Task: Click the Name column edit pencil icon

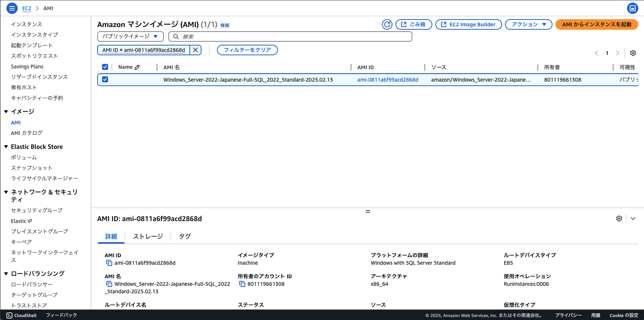Action: [137, 67]
